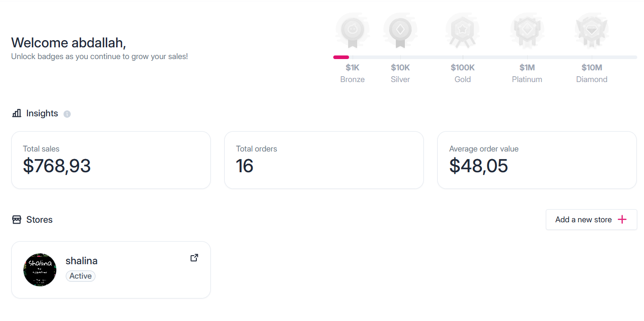Click the $10M Diamond milestone label
Viewport: 644px width, 321px height.
coord(592,73)
